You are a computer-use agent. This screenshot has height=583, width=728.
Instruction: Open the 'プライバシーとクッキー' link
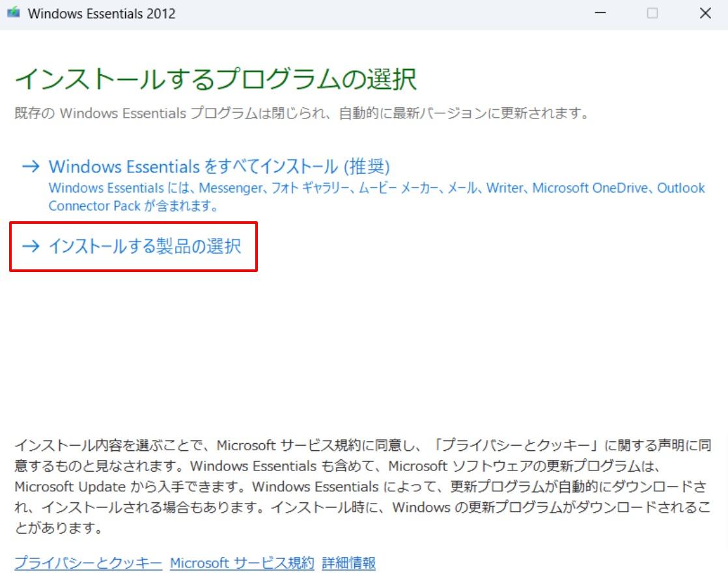tap(88, 563)
